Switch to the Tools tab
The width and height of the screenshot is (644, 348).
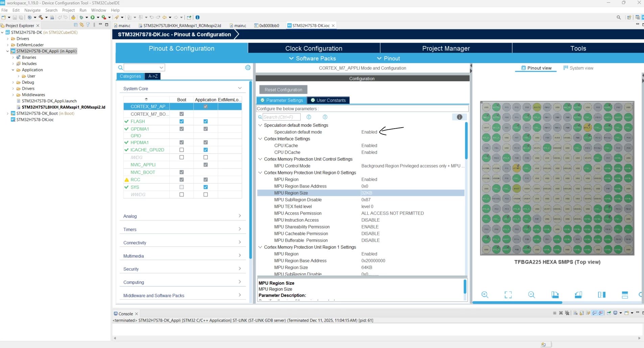(578, 48)
